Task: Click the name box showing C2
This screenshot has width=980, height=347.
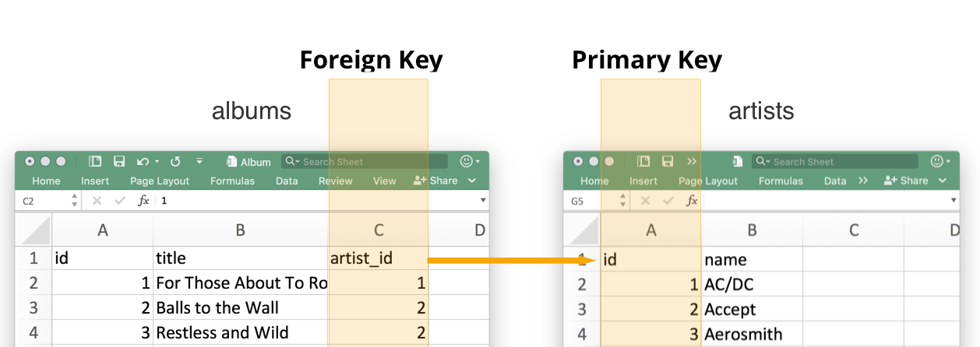Action: click(x=41, y=201)
